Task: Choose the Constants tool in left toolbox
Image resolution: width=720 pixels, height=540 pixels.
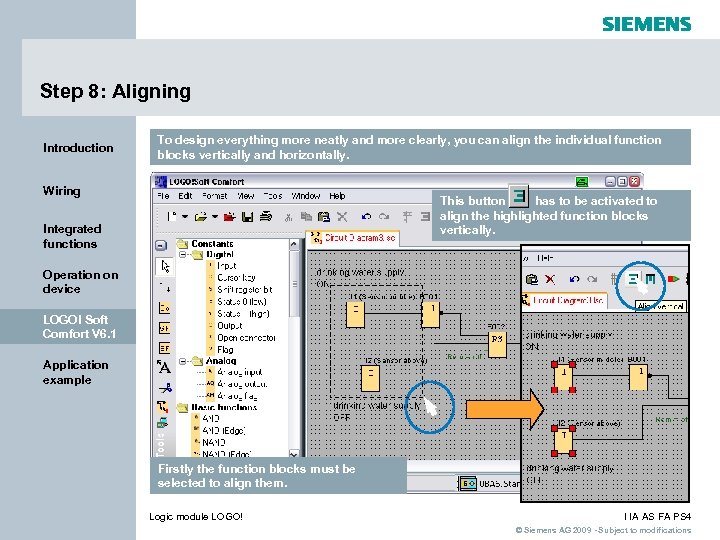Action: [x=164, y=308]
